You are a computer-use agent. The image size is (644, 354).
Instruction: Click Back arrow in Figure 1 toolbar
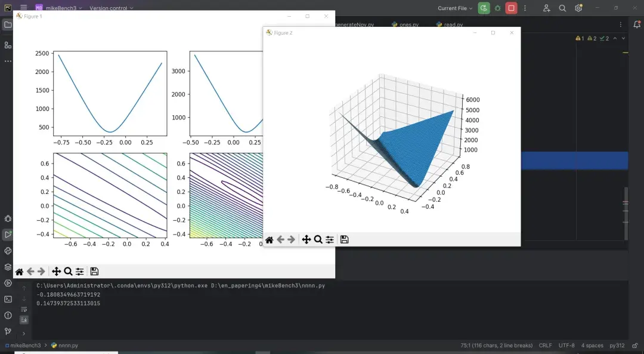coord(30,272)
